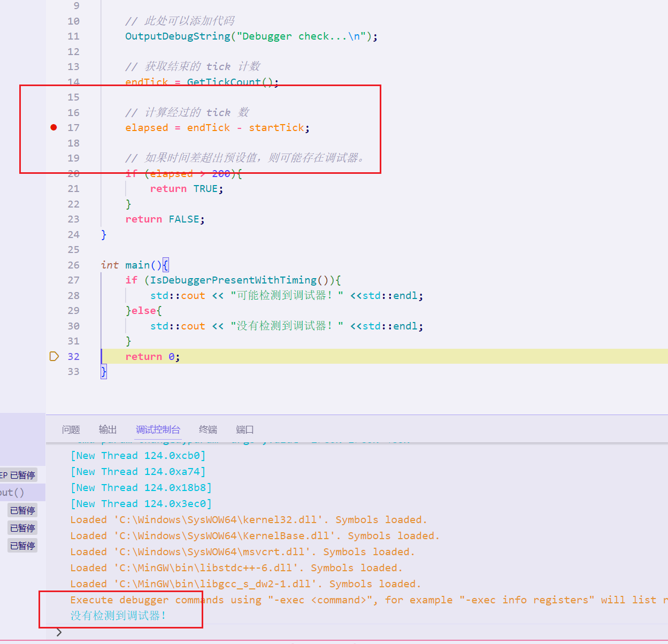Open the 终端 tab

208,430
